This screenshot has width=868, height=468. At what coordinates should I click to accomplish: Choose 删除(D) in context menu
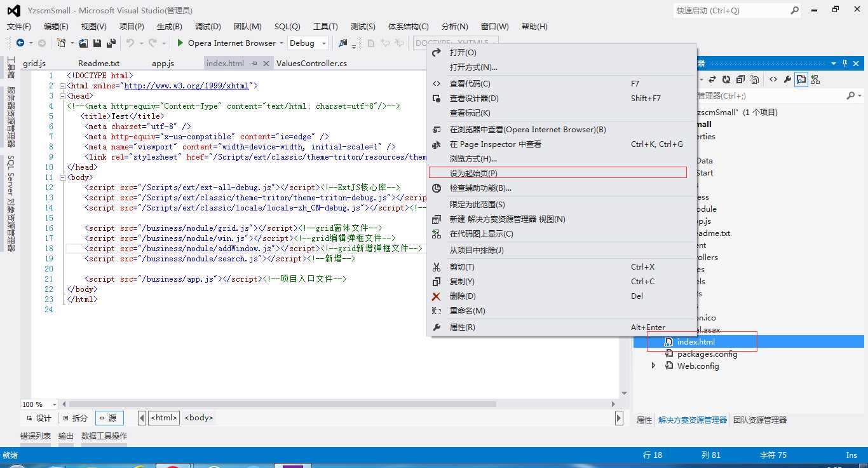[x=562, y=296]
